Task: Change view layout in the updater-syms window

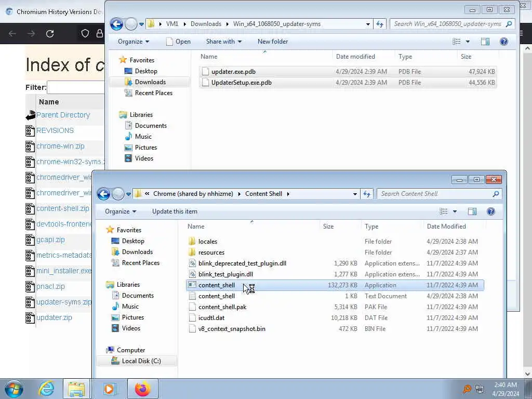Action: pyautogui.click(x=457, y=42)
